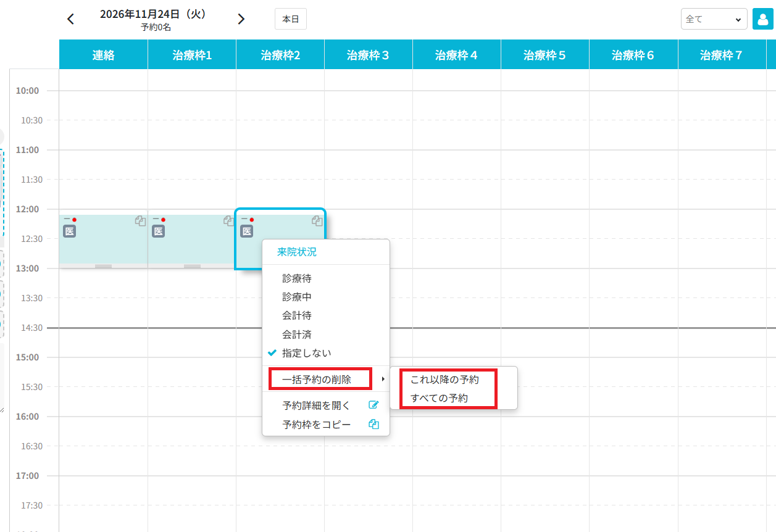Screen dimensions: 776x532
Task: Click the 来院状況 menu heading
Action: point(297,252)
